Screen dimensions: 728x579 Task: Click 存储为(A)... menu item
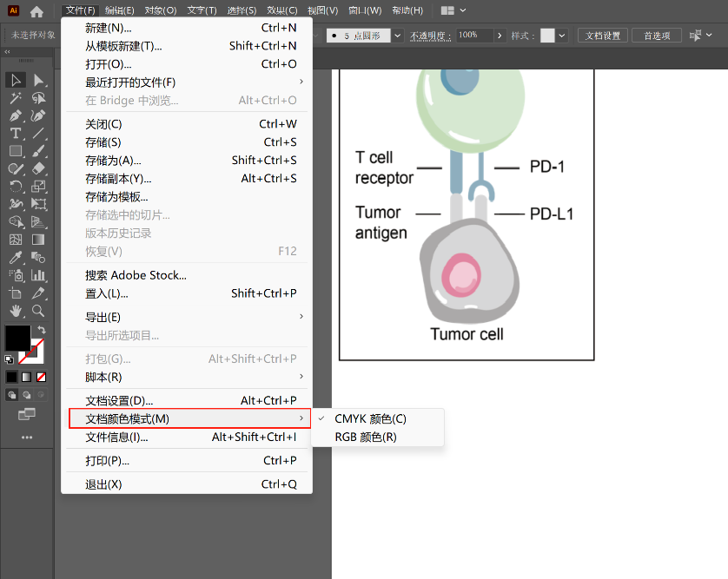click(113, 161)
